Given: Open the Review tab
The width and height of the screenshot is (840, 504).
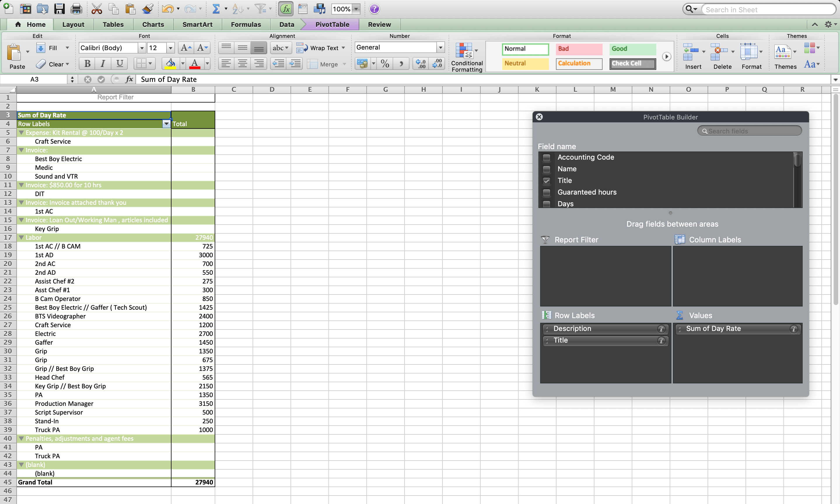Looking at the screenshot, I should (379, 24).
